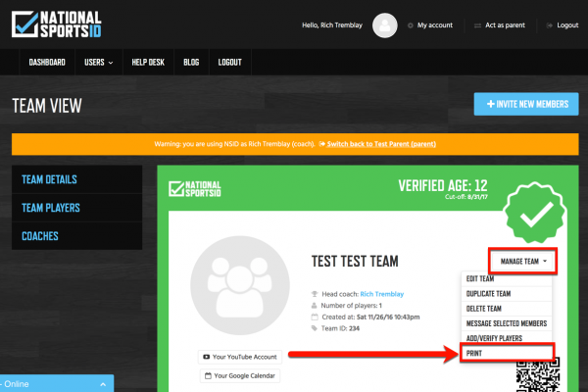The height and width of the screenshot is (392, 588).
Task: Click Logout link in top right header
Action: tap(567, 25)
